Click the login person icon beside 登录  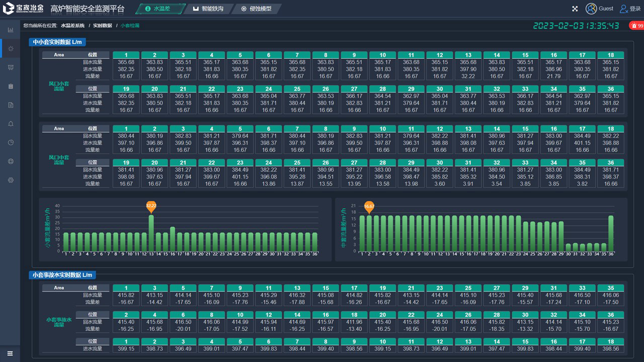[623, 9]
